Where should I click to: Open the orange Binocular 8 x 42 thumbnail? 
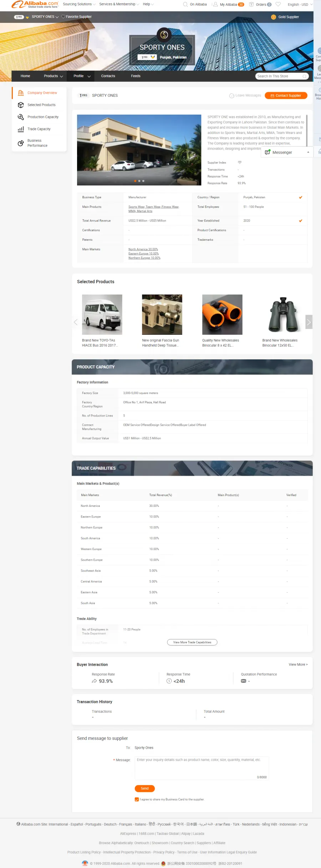[x=222, y=315]
